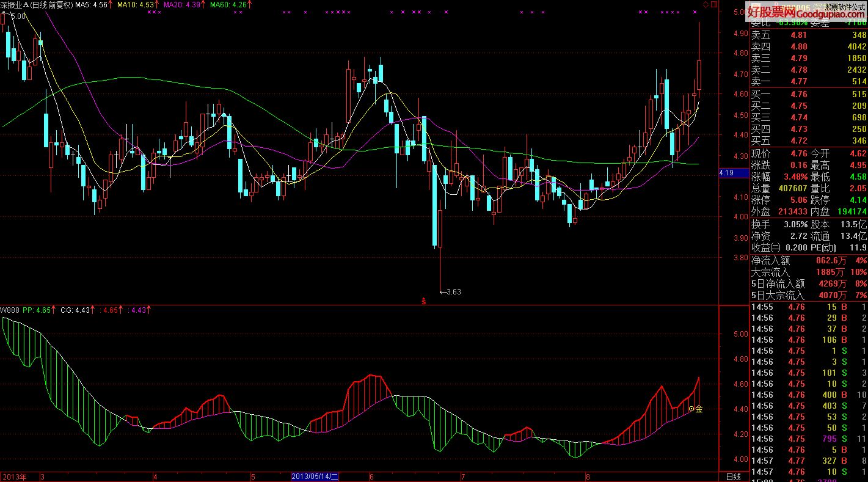Select the trade tick with volume 106 B
Screen dimensions: 868x482
pos(809,340)
